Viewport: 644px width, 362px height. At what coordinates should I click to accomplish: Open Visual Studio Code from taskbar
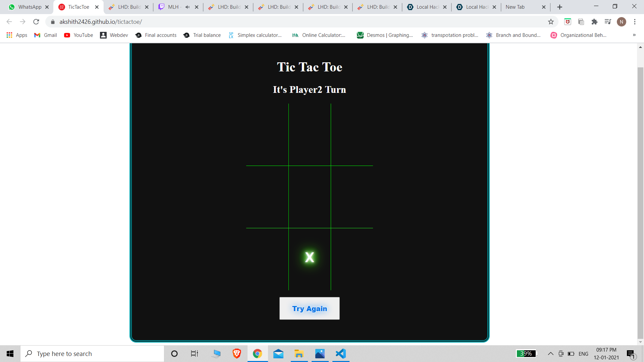click(x=340, y=354)
